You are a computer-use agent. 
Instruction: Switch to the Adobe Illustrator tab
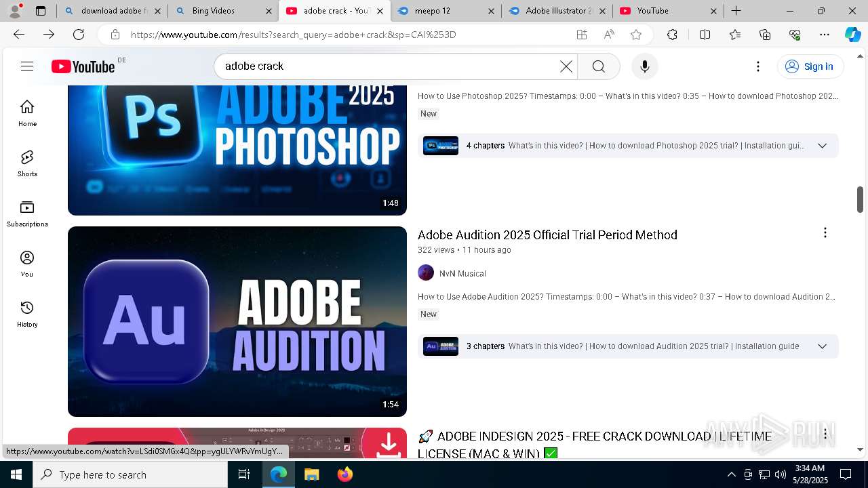(x=556, y=11)
